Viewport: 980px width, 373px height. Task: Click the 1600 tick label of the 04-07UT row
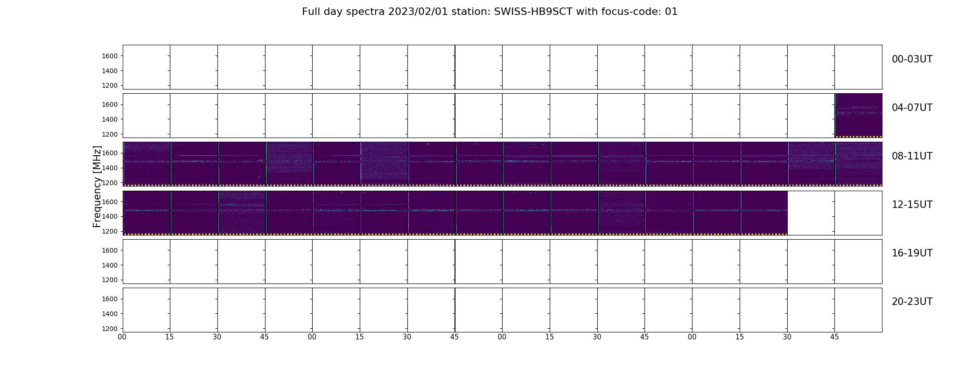[110, 104]
